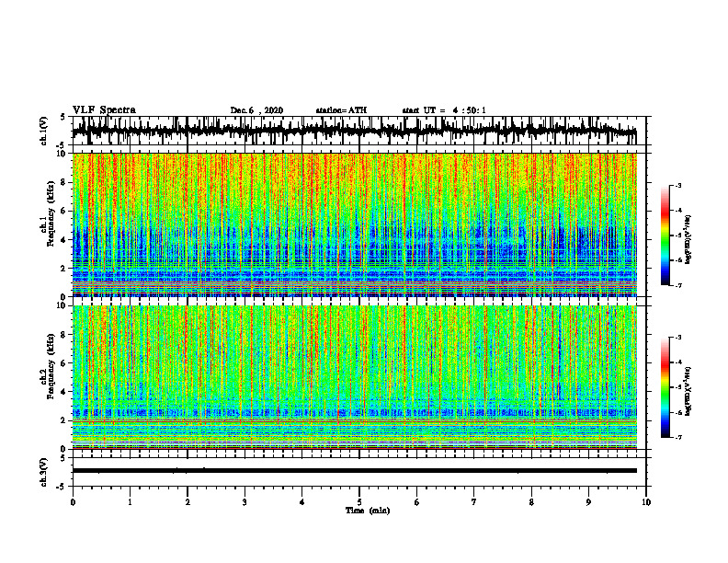Click the ch.3 flat black voltage trace
Image resolution: width=728 pixels, height=563 pixels.
pos(355,471)
